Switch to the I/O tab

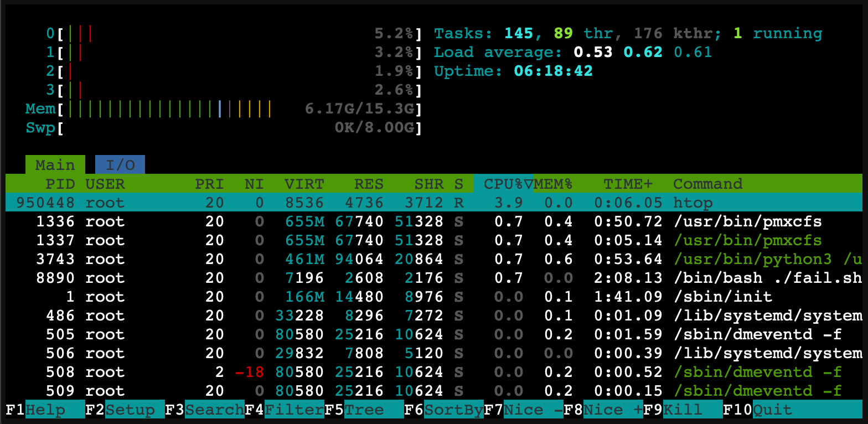click(x=120, y=165)
